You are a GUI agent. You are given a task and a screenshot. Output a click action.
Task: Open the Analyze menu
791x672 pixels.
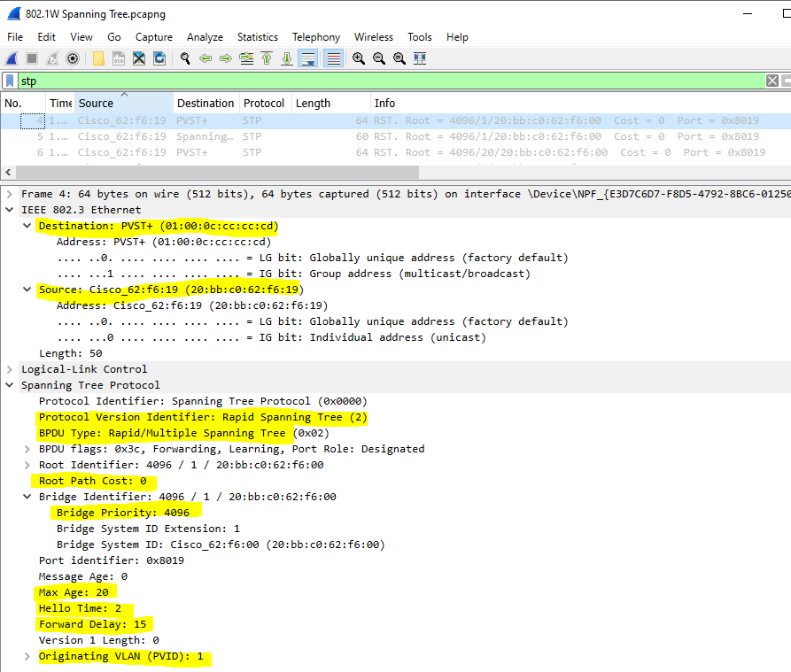tap(205, 37)
